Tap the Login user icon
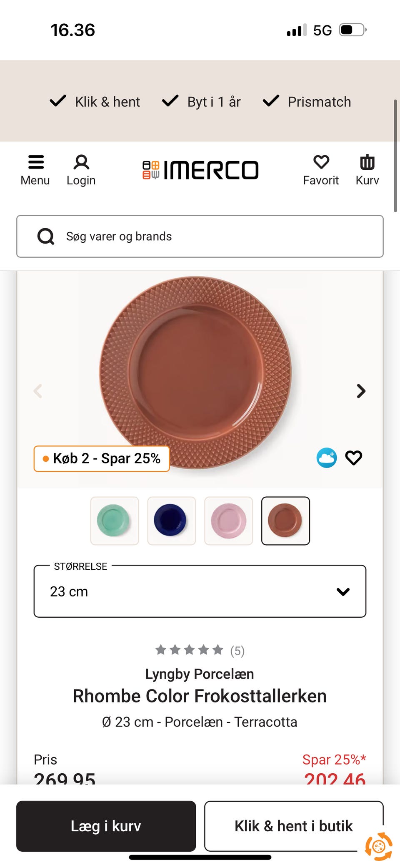 coord(81,163)
